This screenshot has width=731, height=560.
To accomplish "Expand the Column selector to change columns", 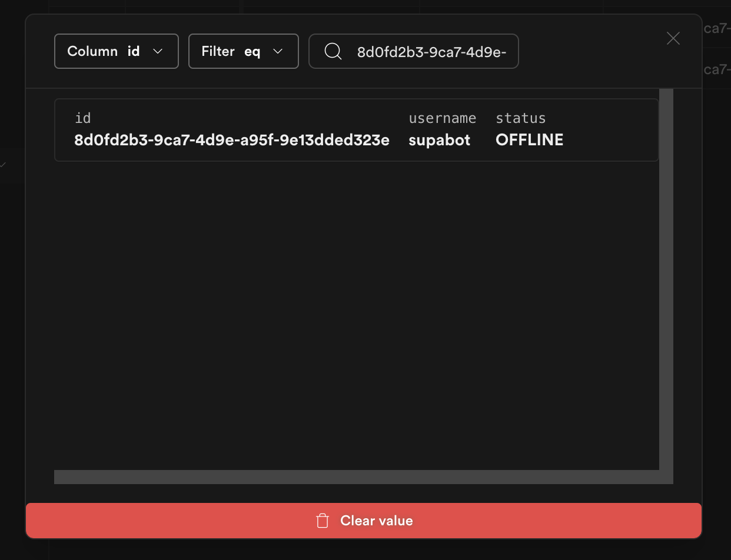I will coord(116,51).
